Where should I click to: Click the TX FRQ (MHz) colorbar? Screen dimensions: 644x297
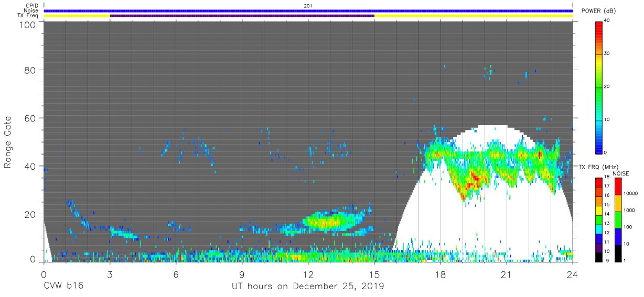(599, 219)
